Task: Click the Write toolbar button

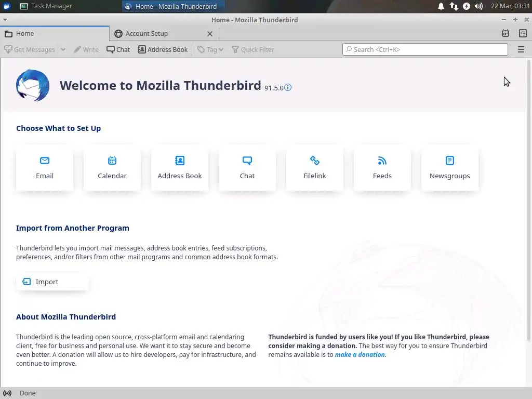Action: pyautogui.click(x=86, y=49)
